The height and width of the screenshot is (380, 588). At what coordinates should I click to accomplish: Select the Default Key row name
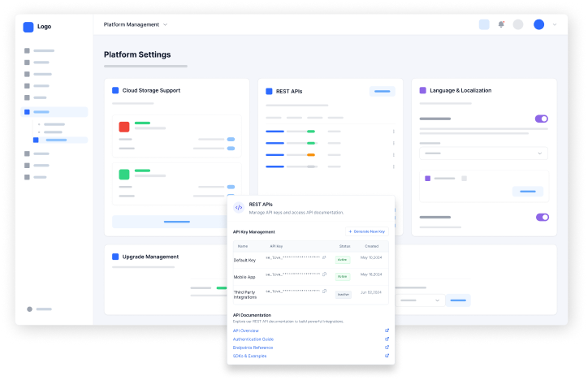tap(244, 260)
